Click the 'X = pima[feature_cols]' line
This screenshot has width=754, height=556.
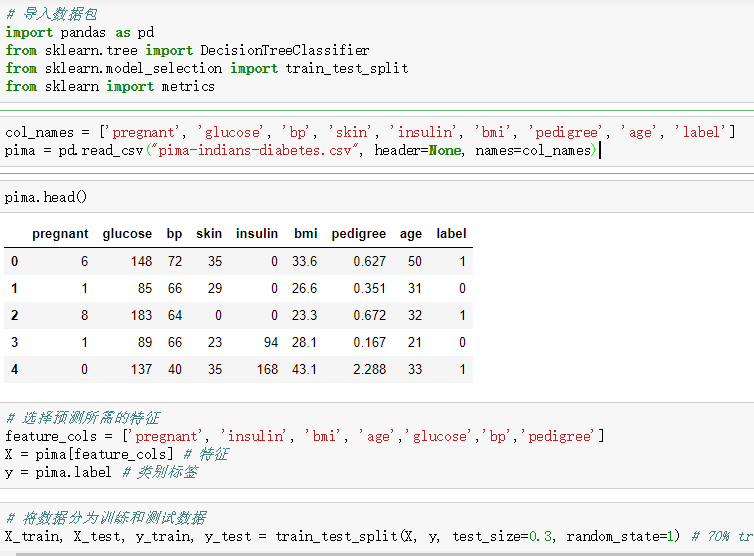click(x=117, y=454)
